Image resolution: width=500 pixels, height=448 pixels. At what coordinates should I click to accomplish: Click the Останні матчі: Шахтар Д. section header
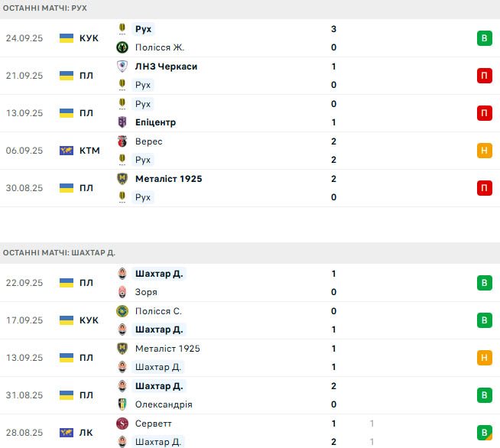60,252
